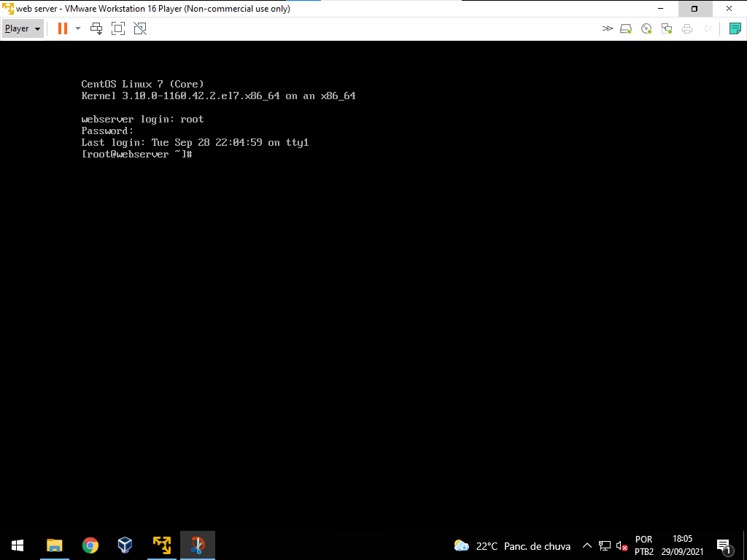The width and height of the screenshot is (747, 560).
Task: Click the 'CentOS Linux 7 (Core)' text
Action: coord(142,84)
